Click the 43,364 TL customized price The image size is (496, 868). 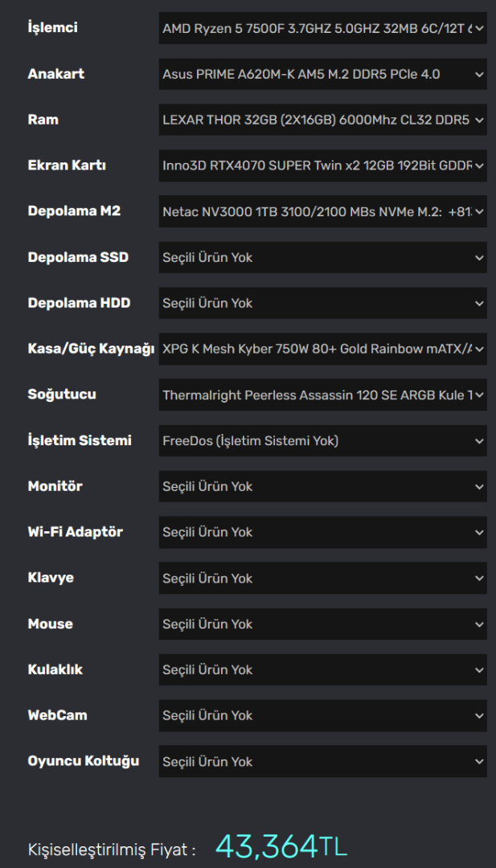tap(281, 846)
